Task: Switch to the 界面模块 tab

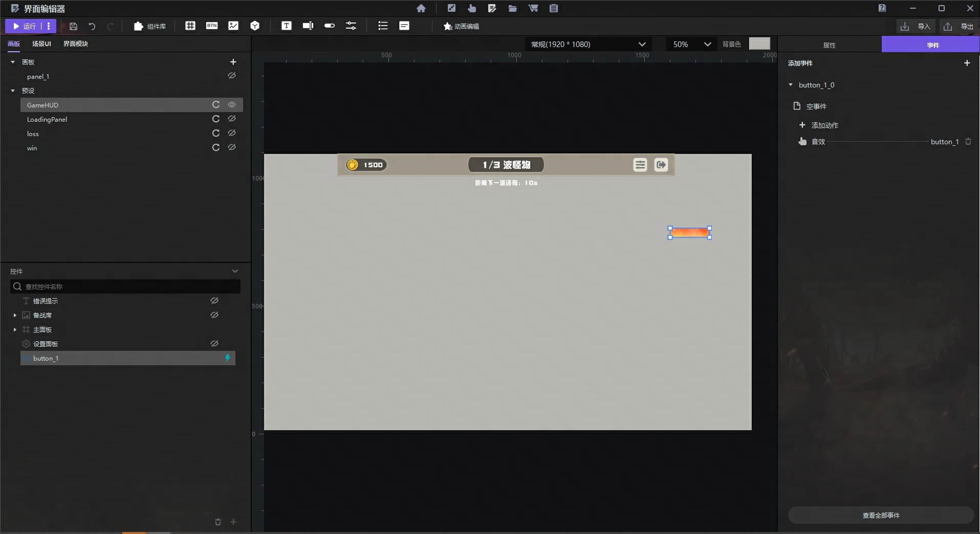Action: pos(76,43)
